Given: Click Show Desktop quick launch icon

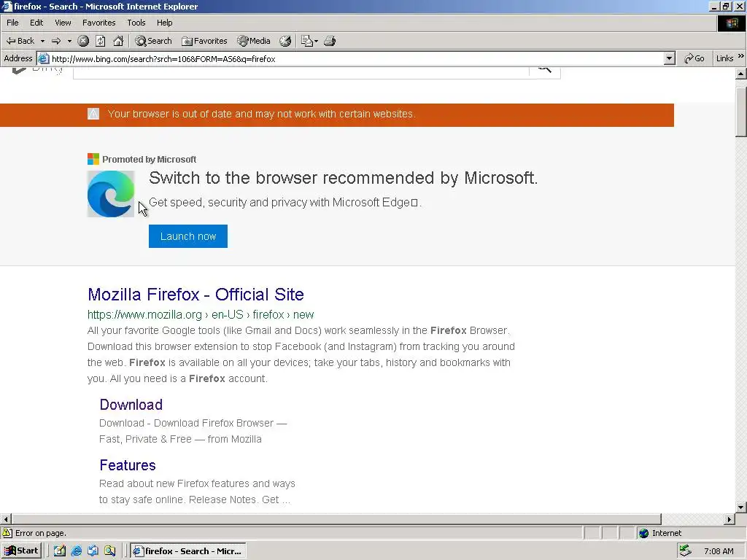Looking at the screenshot, I should coord(60,551).
